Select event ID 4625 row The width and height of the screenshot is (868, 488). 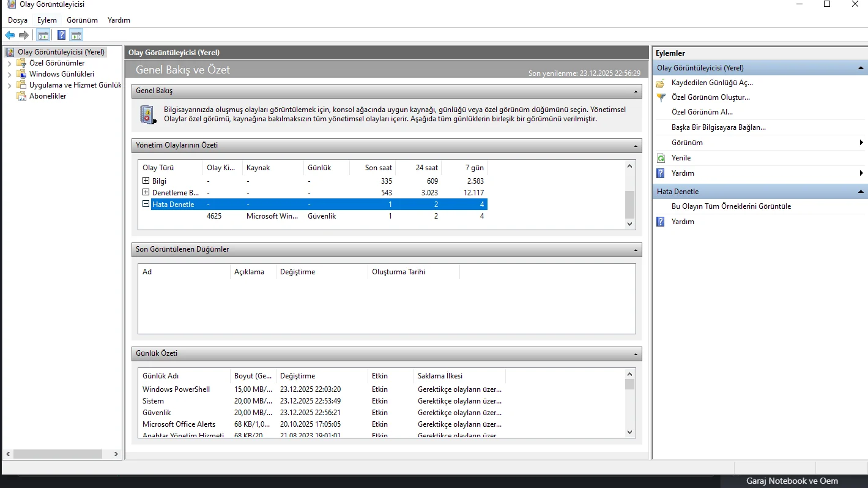[313, 216]
